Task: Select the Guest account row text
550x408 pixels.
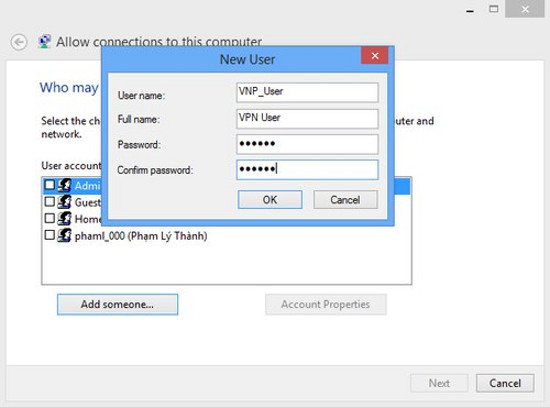Action: tap(88, 202)
